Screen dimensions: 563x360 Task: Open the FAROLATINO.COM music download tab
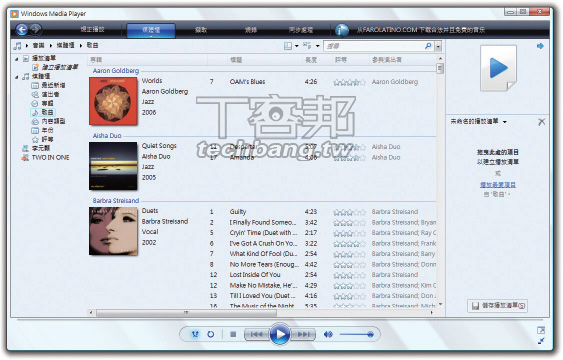421,30
